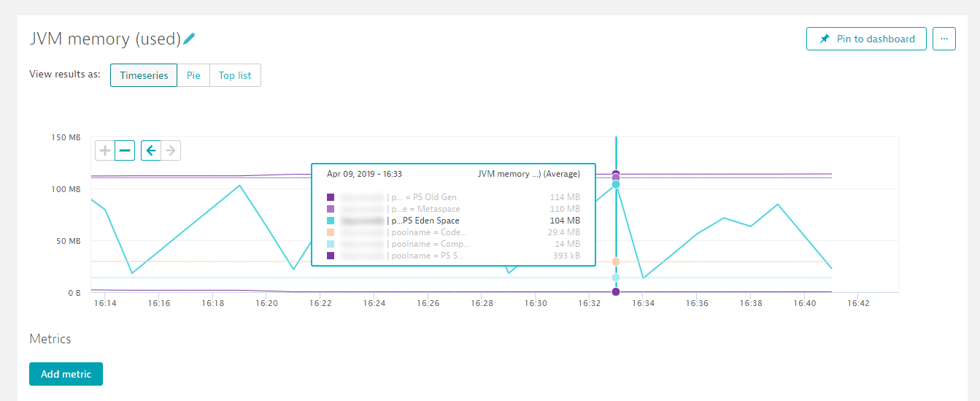Image resolution: width=980 pixels, height=401 pixels.
Task: Click the Code cache legend swatch
Action: 331,232
